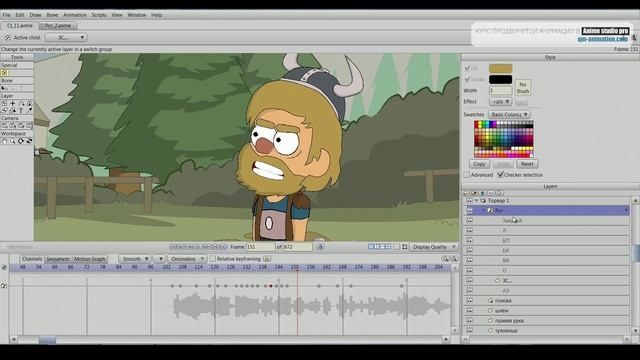Click the stroke Width input field
640x360 pixels.
pos(500,90)
